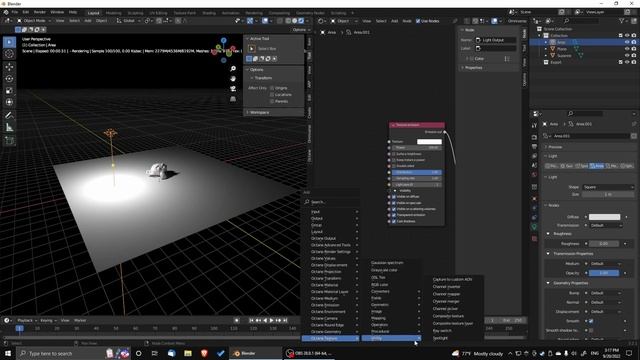The width and height of the screenshot is (640, 360).
Task: Open the Global transform orientation dropdown
Action: pyautogui.click(x=128, y=21)
